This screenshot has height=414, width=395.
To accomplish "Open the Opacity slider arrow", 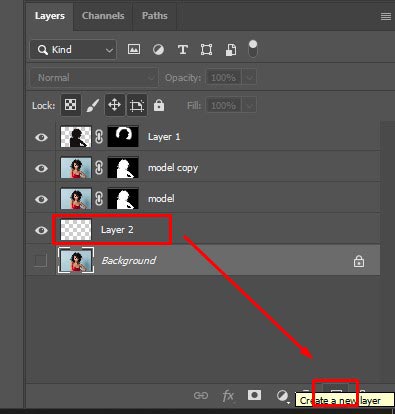I will click(249, 78).
